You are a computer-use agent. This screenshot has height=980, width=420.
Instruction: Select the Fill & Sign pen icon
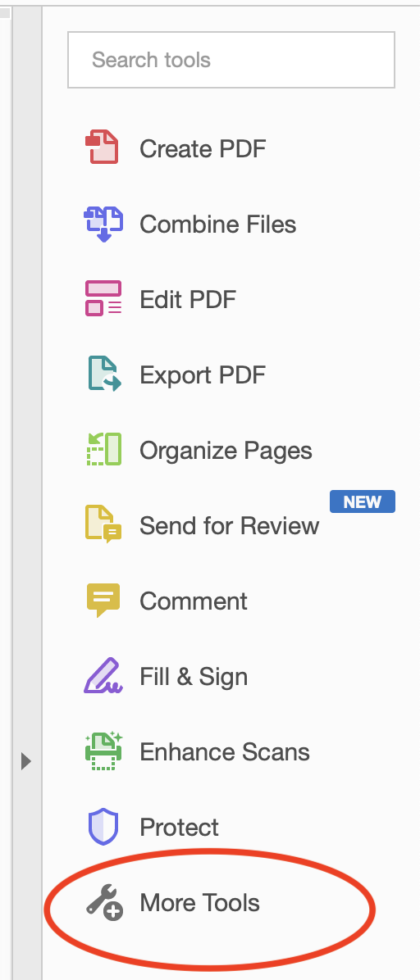pyautogui.click(x=103, y=675)
